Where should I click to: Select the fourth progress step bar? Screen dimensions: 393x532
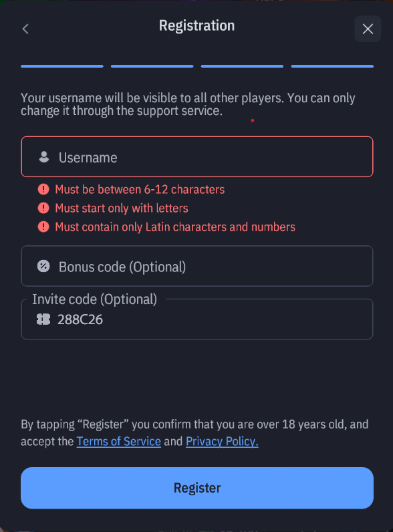coord(332,66)
